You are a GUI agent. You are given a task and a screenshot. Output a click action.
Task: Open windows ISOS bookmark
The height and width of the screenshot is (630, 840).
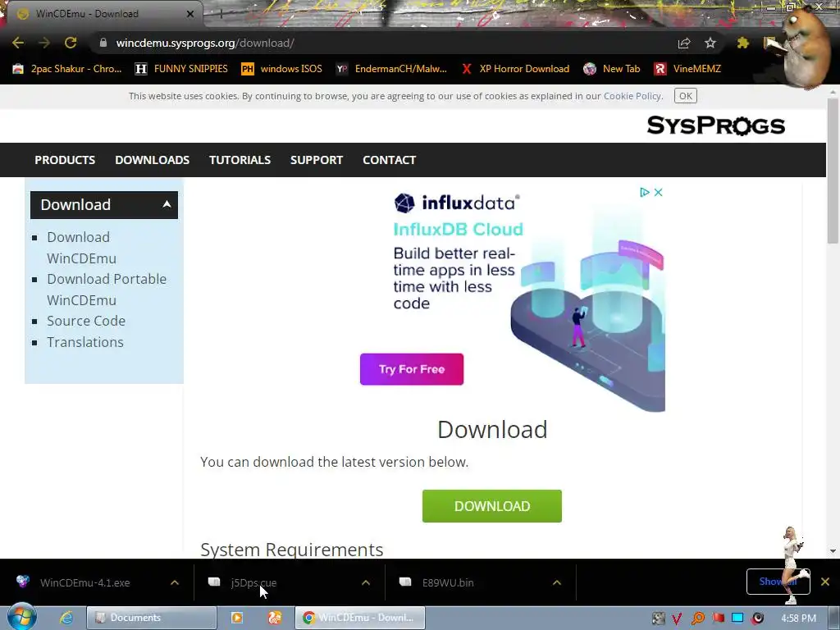coord(282,69)
